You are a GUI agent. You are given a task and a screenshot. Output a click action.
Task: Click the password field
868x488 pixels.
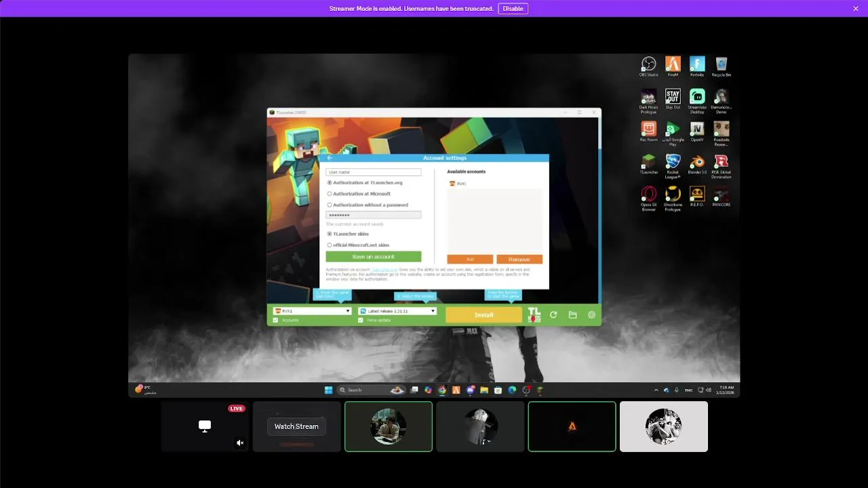click(x=374, y=215)
